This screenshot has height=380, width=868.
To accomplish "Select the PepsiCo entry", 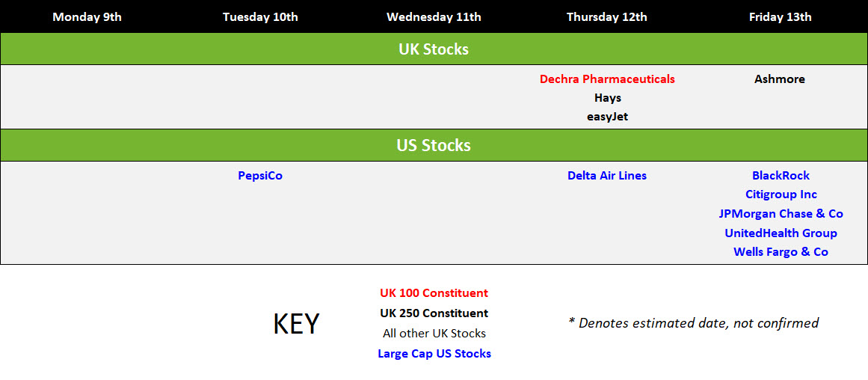I will (260, 176).
